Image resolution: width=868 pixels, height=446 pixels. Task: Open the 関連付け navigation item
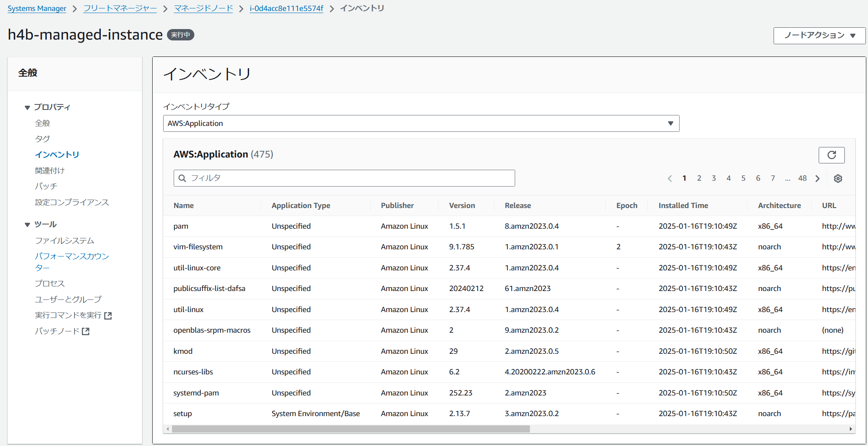(x=50, y=171)
